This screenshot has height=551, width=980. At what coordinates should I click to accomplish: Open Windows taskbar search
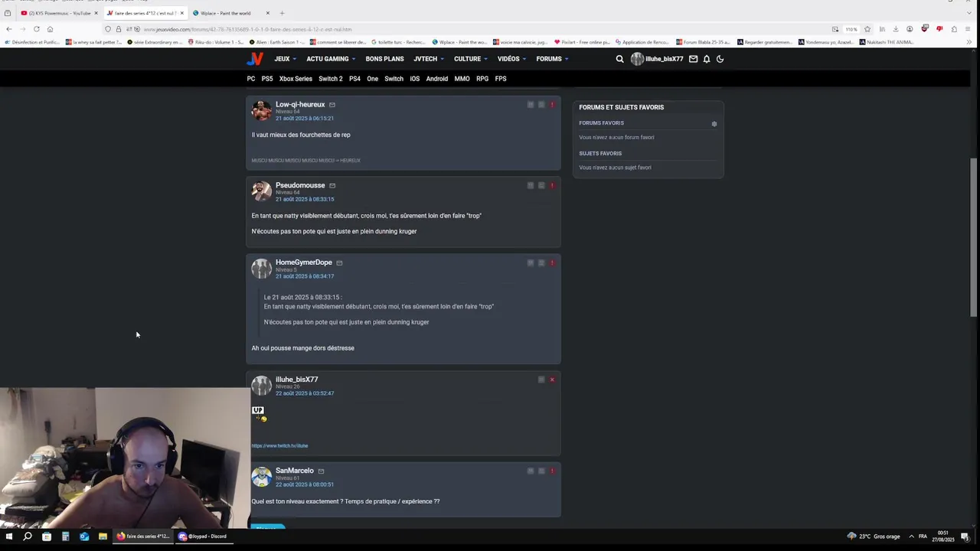tap(28, 536)
